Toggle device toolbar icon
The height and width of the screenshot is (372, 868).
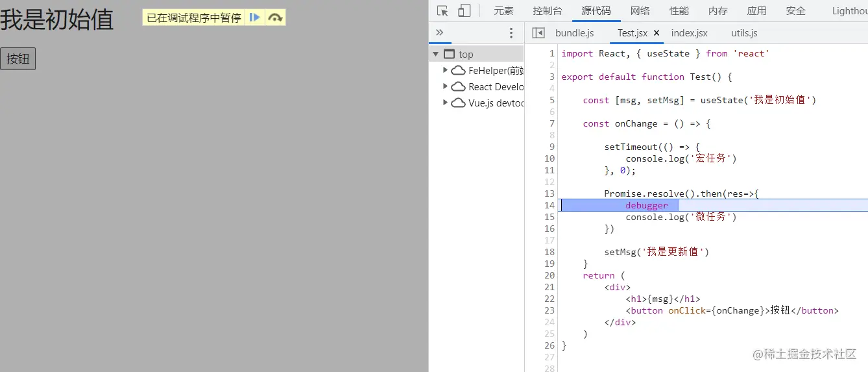464,10
